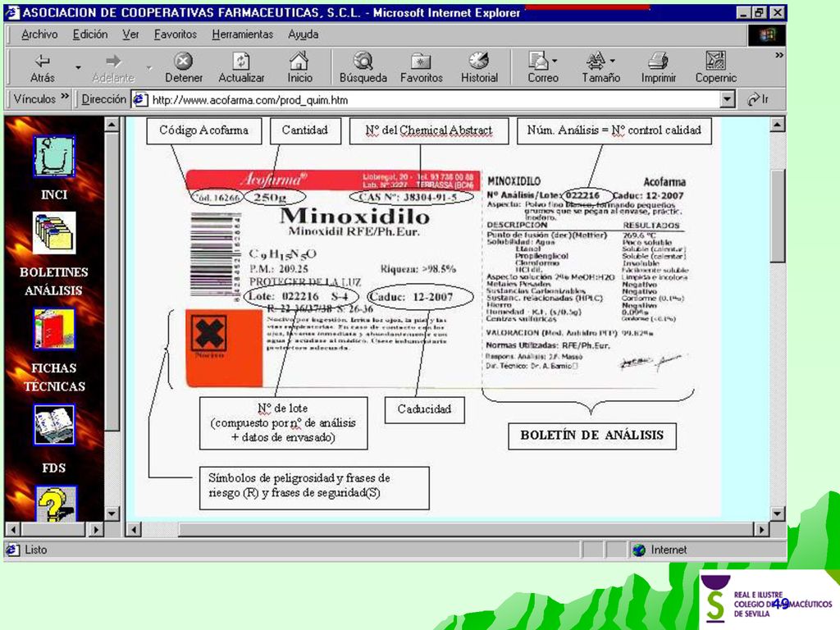Viewport: 840px width, 630px height.
Task: Open the Archivo menu
Action: [x=39, y=34]
